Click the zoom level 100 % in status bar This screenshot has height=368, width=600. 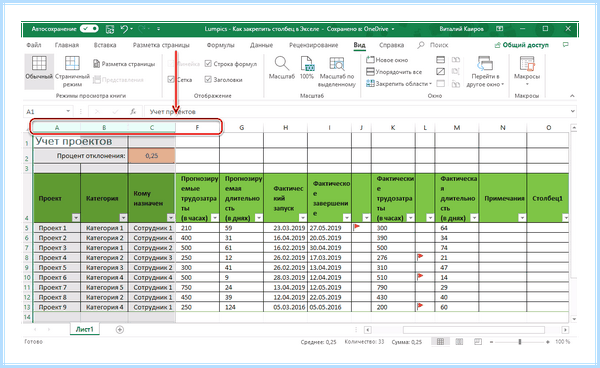pos(563,342)
